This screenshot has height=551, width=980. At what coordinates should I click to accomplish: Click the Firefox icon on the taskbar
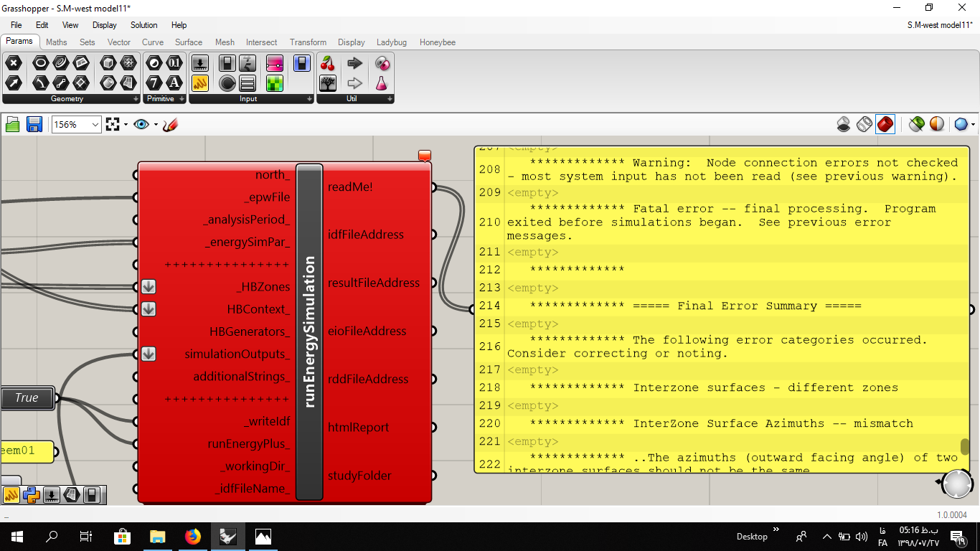click(192, 536)
